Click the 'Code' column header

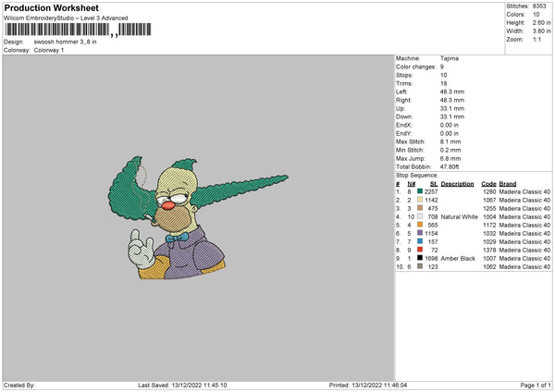[x=488, y=184]
